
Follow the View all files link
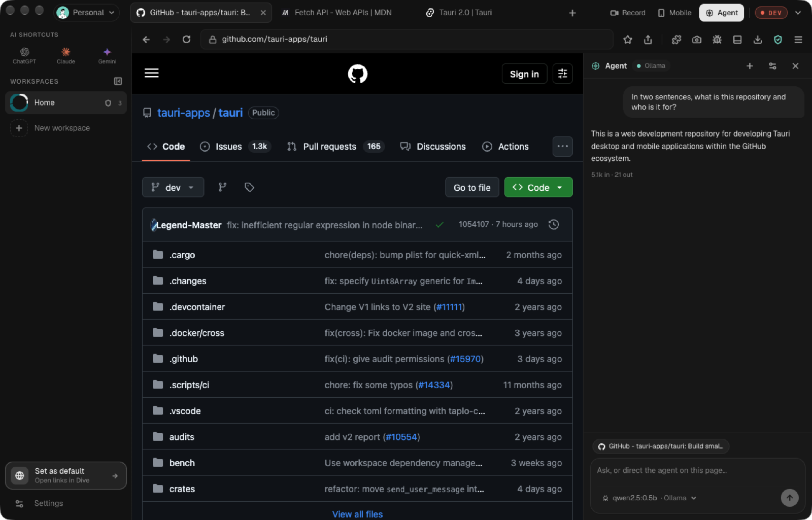[x=357, y=514]
